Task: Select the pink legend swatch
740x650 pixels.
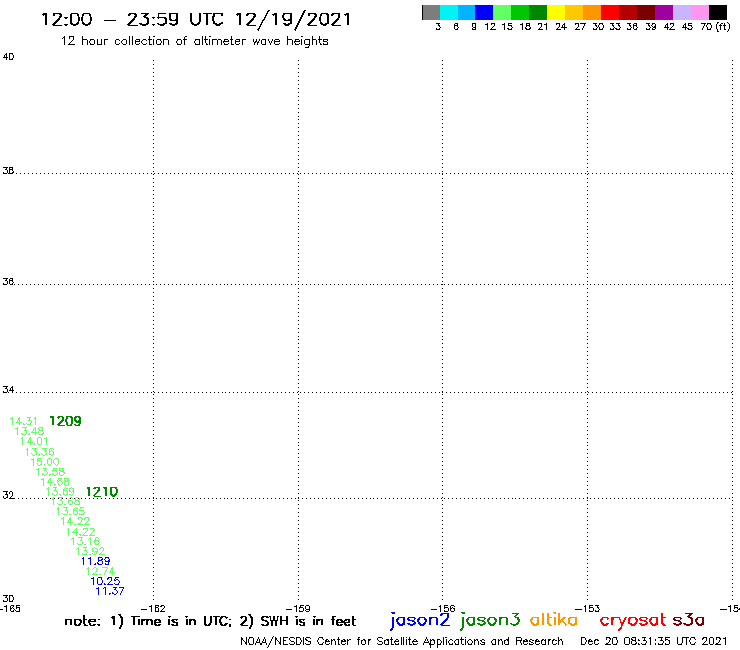Action: [700, 12]
